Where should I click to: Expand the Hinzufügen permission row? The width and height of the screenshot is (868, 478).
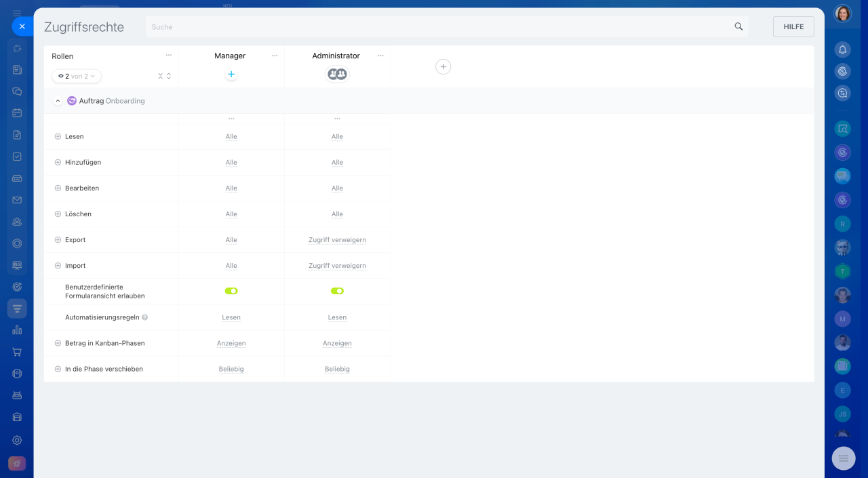click(58, 162)
